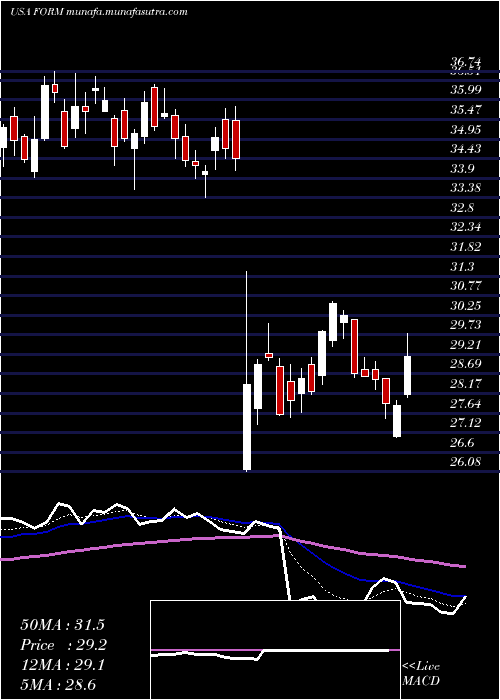Select the 30.25 price axis label
This screenshot has width=500, height=700.
(466, 306)
